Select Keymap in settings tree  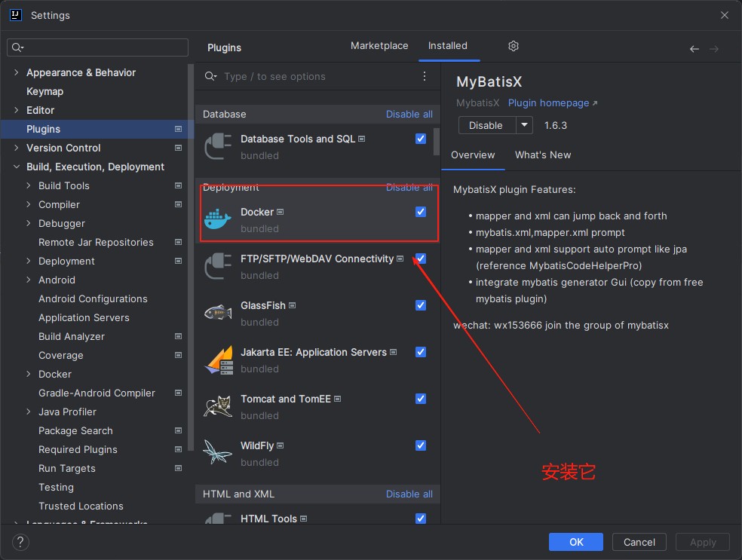[x=45, y=91]
